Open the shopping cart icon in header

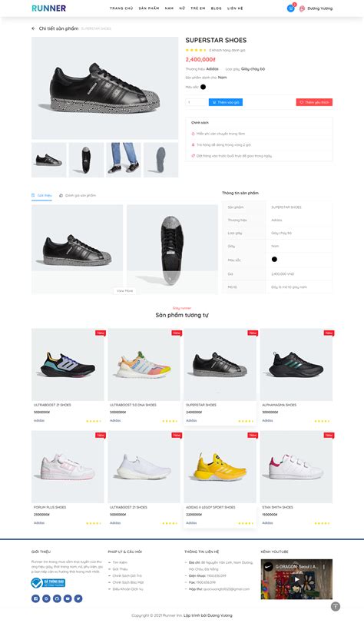(290, 8)
